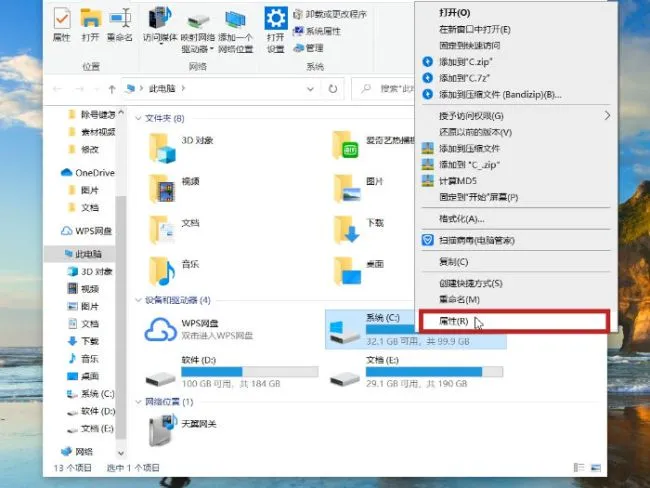The height and width of the screenshot is (488, 650).
Task: Click 卸载或更改程序 in the ribbon
Action: (x=330, y=15)
